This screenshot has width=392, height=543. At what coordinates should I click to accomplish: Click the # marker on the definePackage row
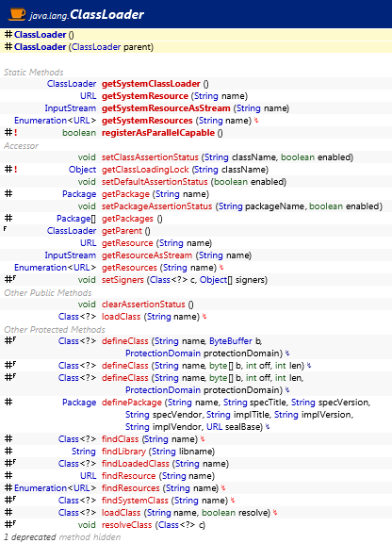click(8, 402)
